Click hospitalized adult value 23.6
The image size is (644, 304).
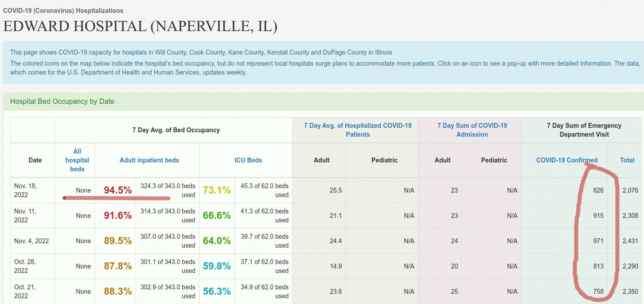pos(336,292)
